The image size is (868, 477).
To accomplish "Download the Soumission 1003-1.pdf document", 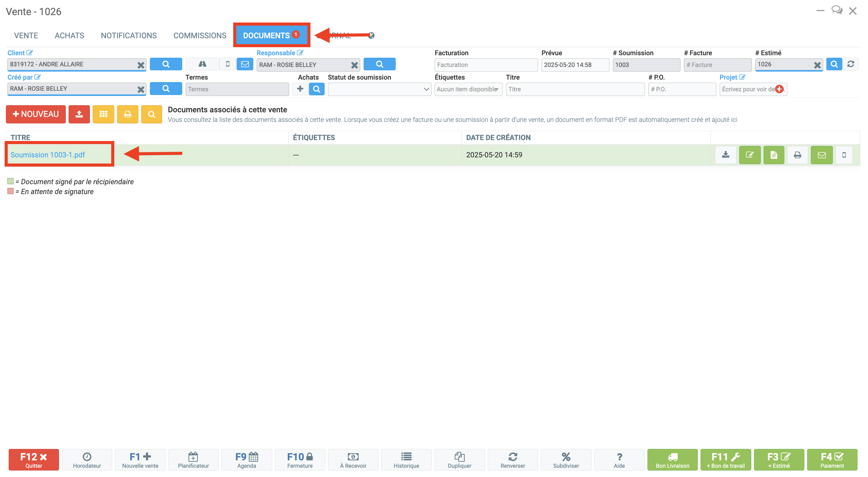I will [x=726, y=155].
